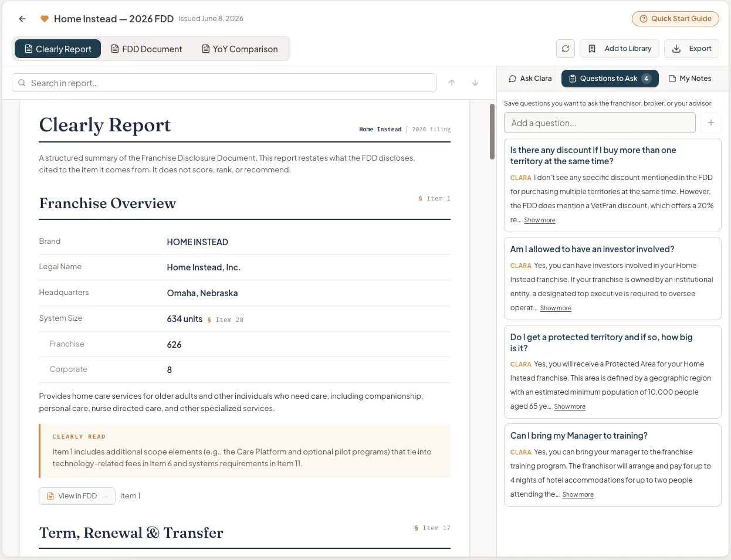Click the report vertical scrollbar thumb
The width and height of the screenshot is (731, 560).
pyautogui.click(x=492, y=131)
